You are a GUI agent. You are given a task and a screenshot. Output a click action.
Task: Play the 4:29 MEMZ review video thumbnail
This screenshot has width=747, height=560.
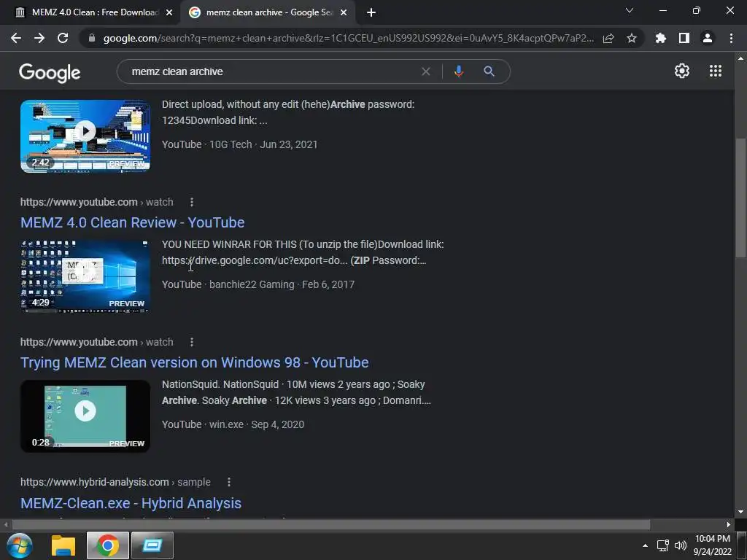coord(85,276)
